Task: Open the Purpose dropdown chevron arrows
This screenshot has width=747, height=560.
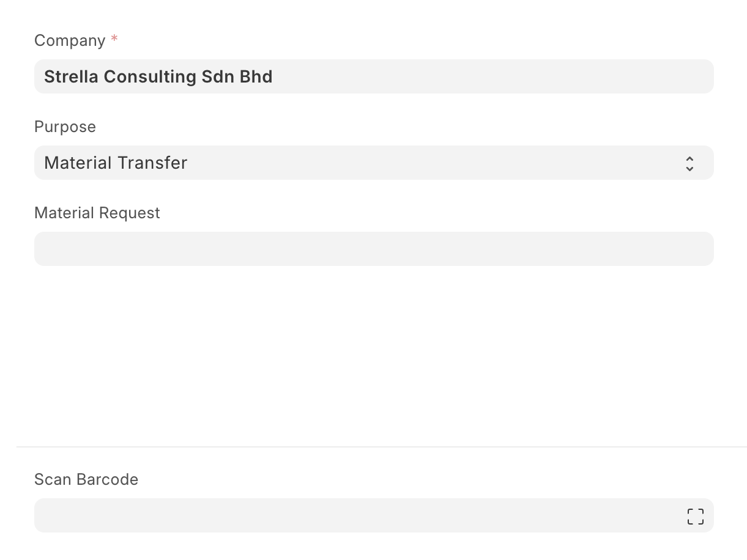Action: point(689,163)
